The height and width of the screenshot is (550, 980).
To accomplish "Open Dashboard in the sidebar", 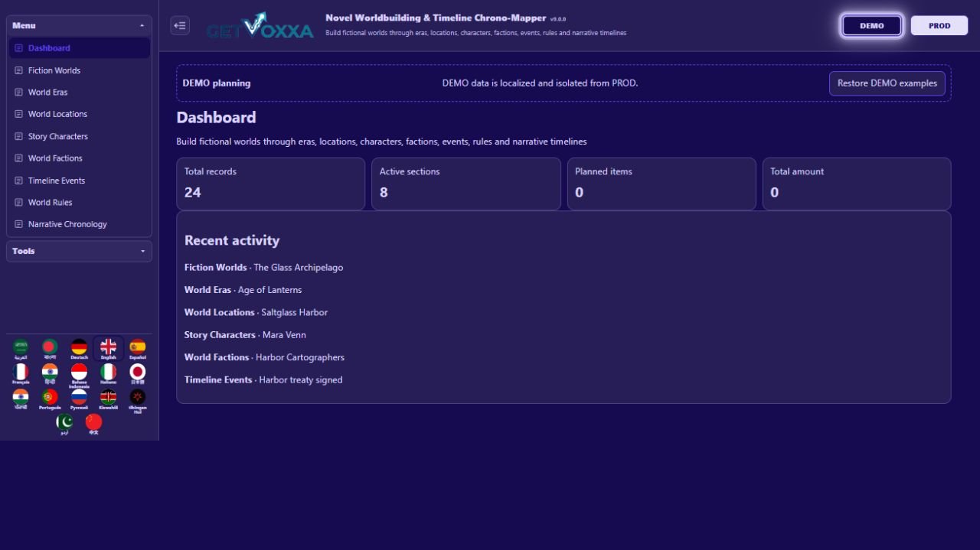I will tap(79, 48).
